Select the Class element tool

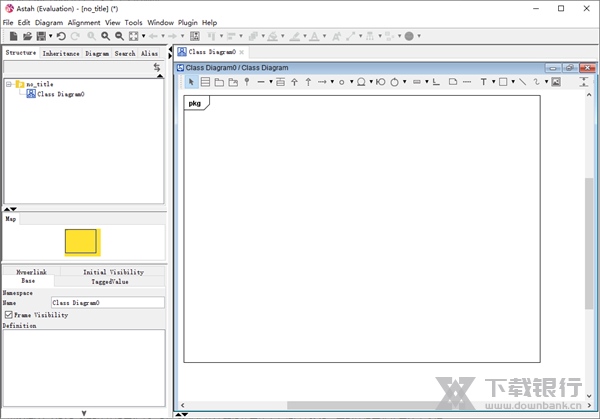205,82
